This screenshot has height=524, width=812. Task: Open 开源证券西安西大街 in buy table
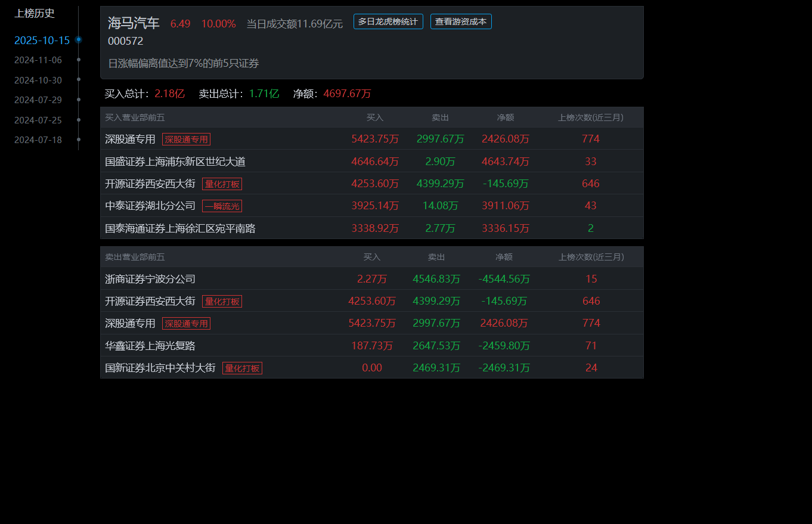point(150,184)
